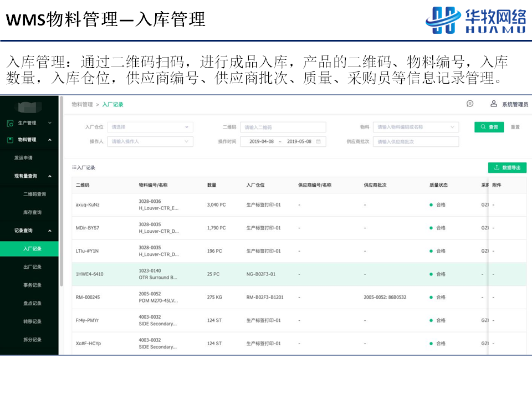Open 拆分记录 in the sidebar

pyautogui.click(x=32, y=340)
